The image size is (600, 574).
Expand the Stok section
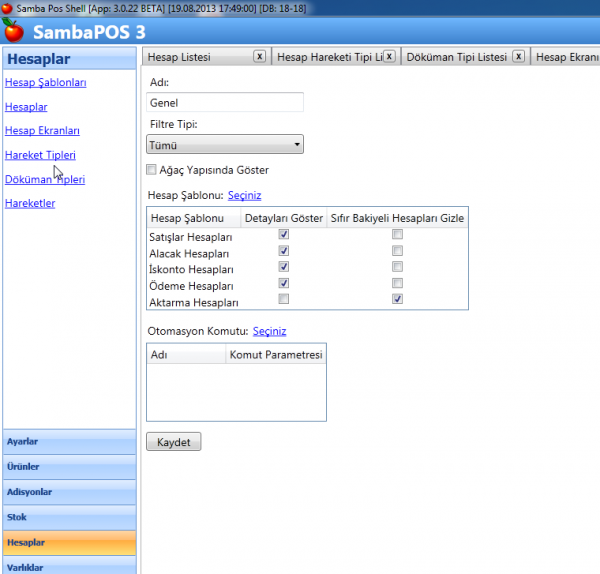pos(69,517)
